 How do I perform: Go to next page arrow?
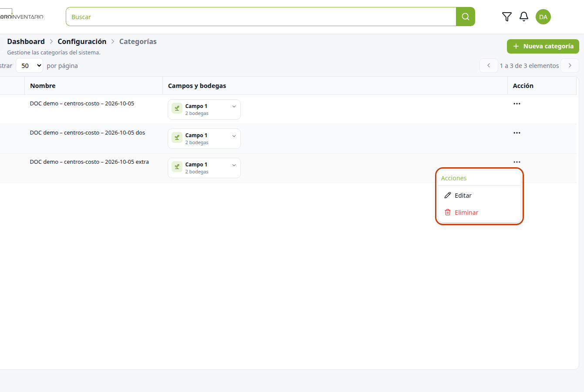coord(570,65)
